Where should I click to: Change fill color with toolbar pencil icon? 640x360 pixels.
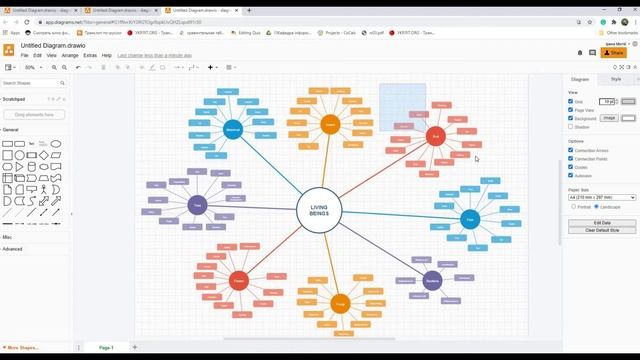click(x=152, y=67)
